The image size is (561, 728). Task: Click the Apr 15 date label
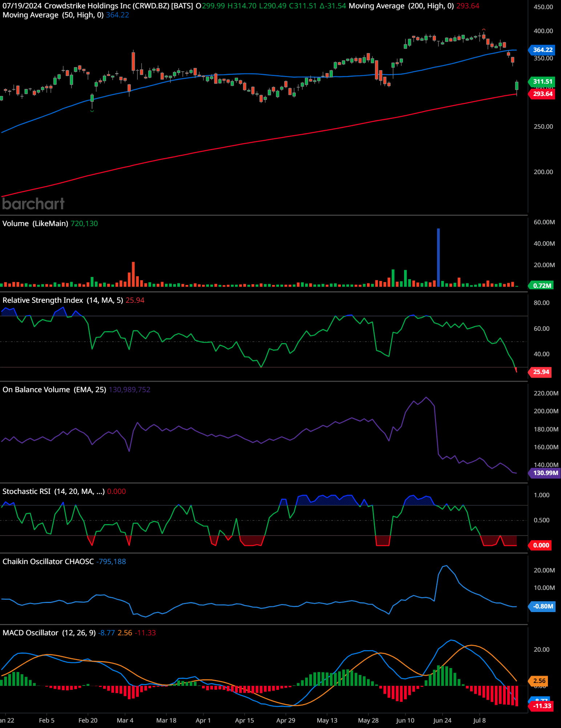[x=245, y=720]
